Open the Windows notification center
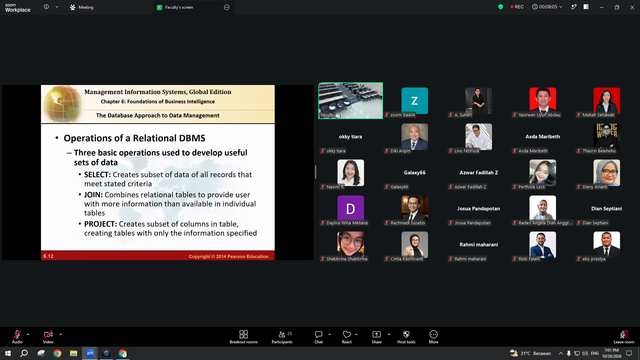Image resolution: width=640 pixels, height=360 pixels. [629, 353]
